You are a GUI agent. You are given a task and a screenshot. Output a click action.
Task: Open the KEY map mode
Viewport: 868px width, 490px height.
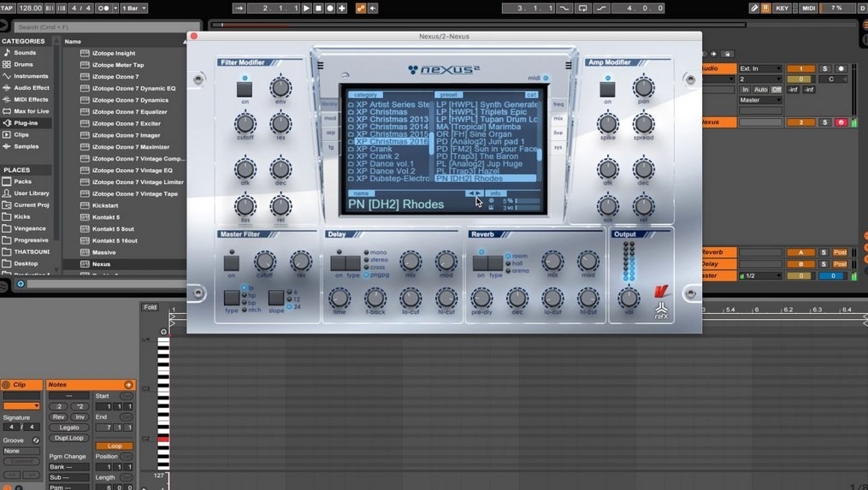coord(782,9)
